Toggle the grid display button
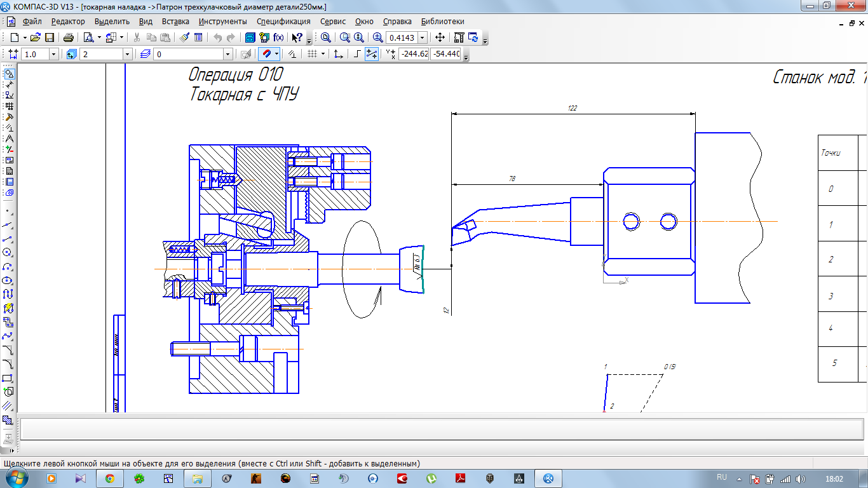 click(312, 54)
